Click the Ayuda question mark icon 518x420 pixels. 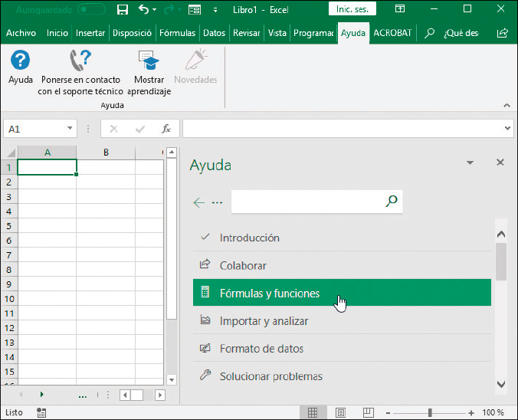[21, 61]
